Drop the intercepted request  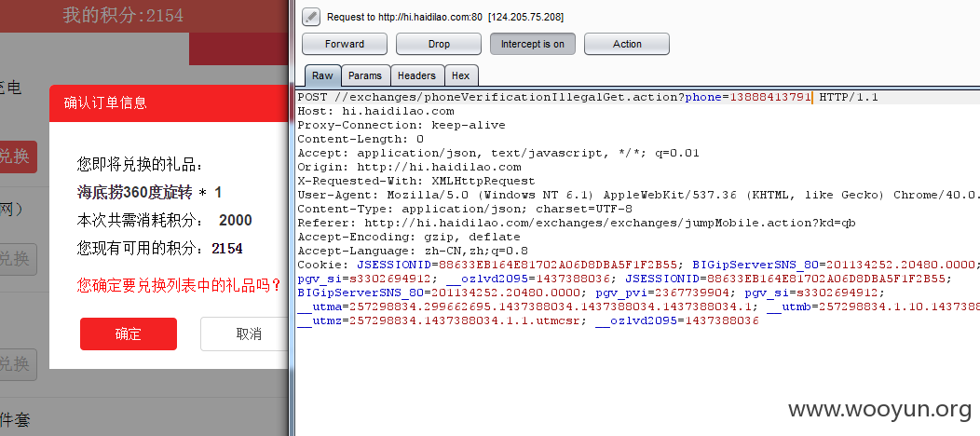tap(439, 44)
